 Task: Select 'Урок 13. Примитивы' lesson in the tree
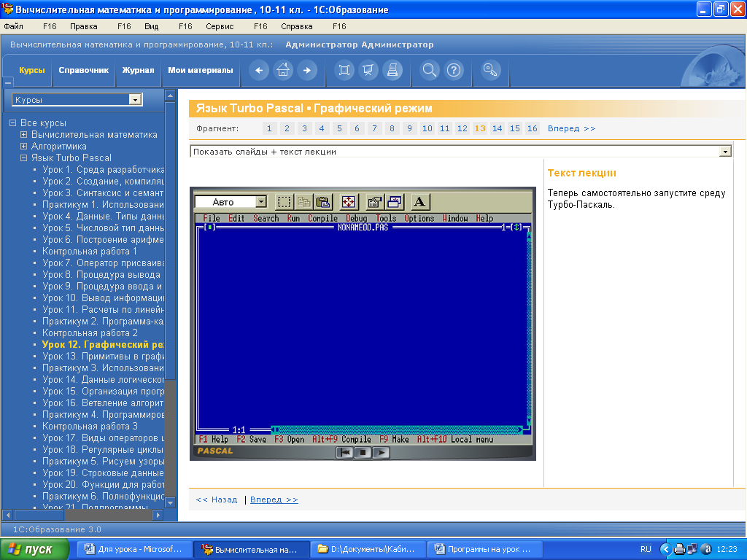pos(103,356)
